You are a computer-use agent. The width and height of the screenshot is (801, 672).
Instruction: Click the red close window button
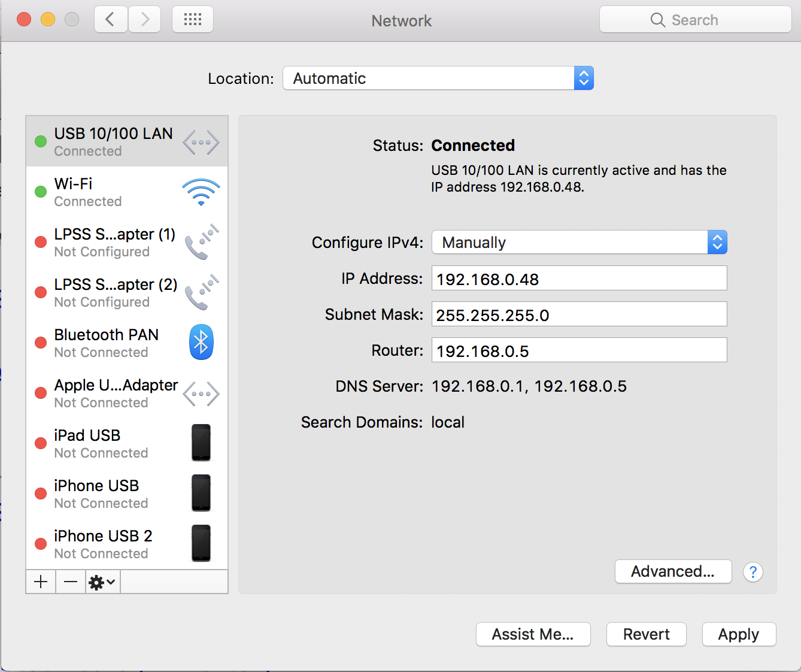24,19
